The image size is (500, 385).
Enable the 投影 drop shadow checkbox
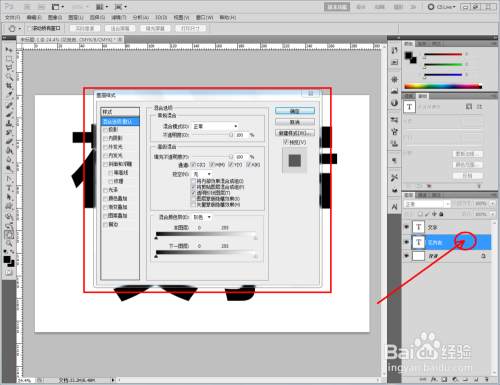(x=105, y=130)
